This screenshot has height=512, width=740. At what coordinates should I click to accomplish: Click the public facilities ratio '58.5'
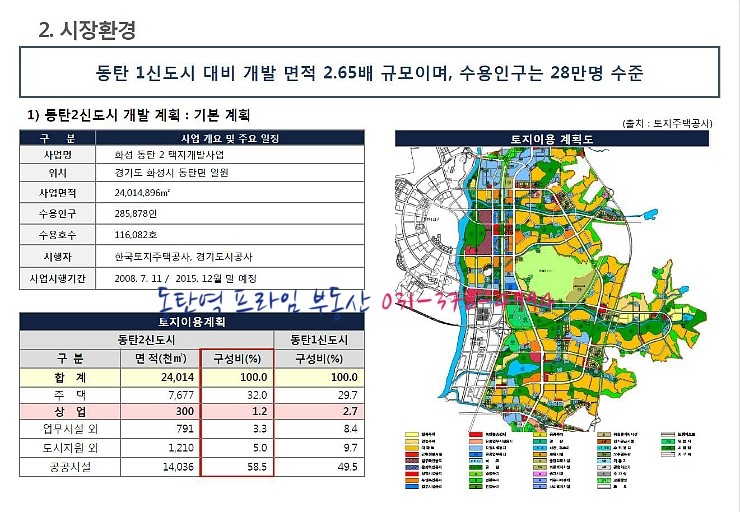[x=257, y=467]
